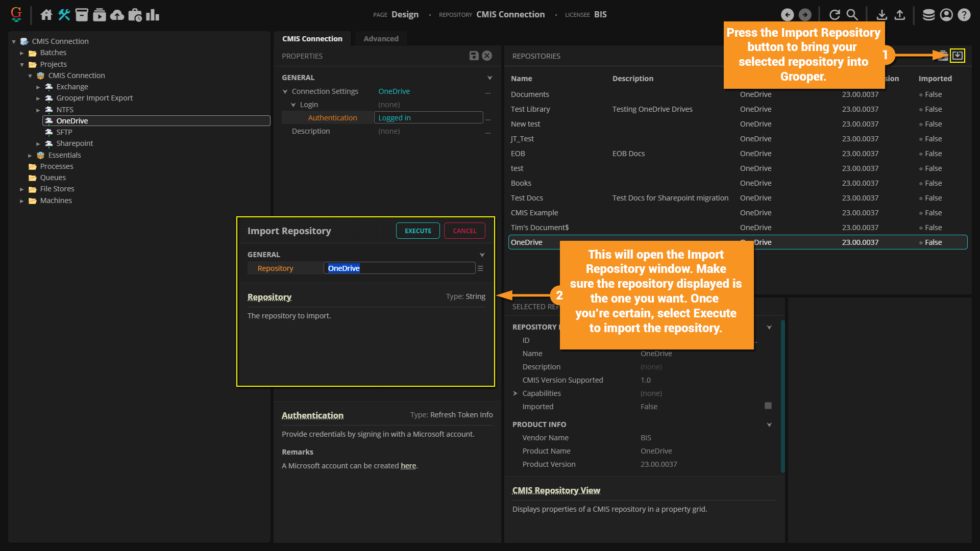Click the Repository text field containing OneDrive
The image size is (980, 551).
pyautogui.click(x=399, y=268)
